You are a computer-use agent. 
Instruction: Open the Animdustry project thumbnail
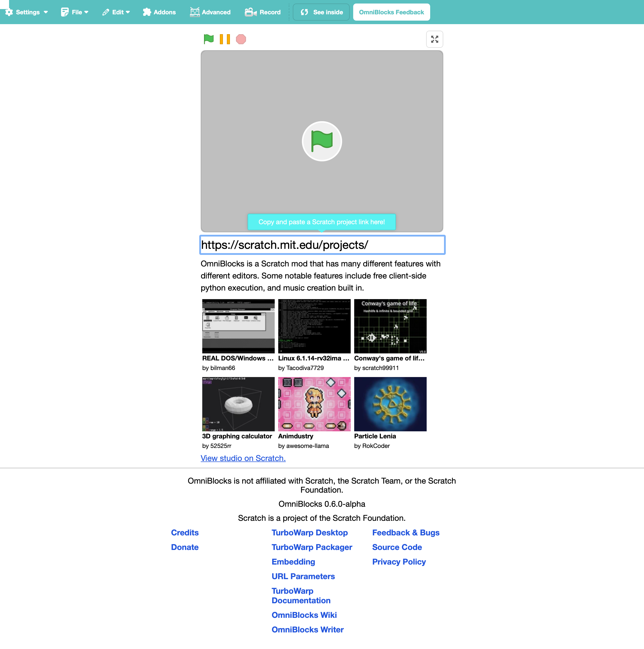(x=314, y=404)
